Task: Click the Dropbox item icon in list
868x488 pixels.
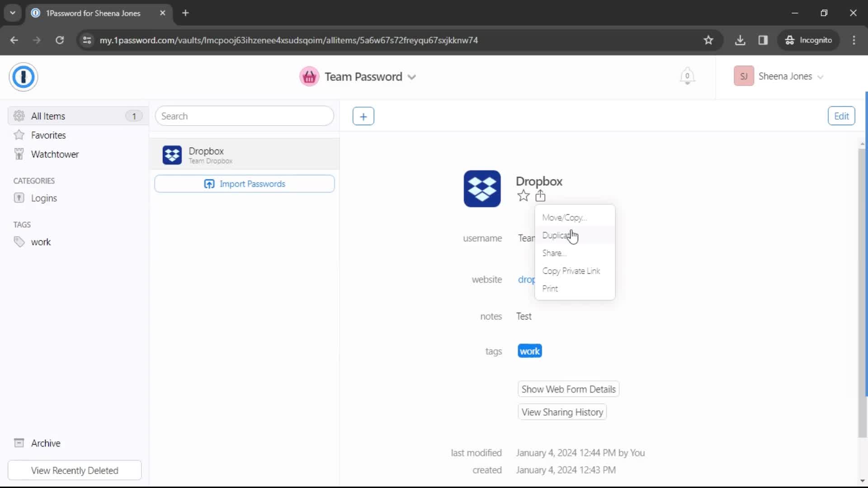Action: 172,155
